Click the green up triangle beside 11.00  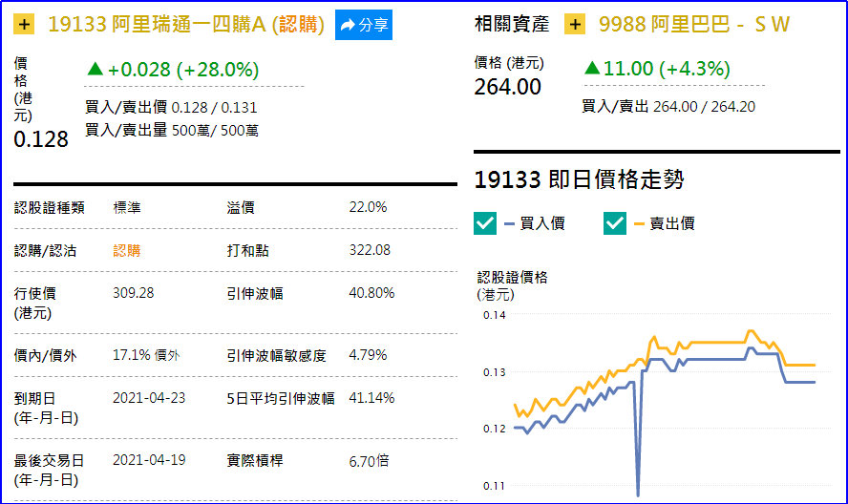coord(592,68)
